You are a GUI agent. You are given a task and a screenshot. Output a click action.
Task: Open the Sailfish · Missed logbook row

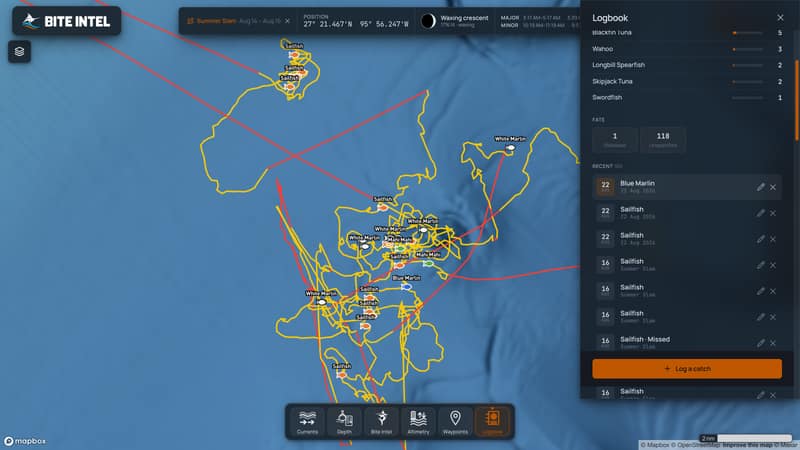coord(687,342)
